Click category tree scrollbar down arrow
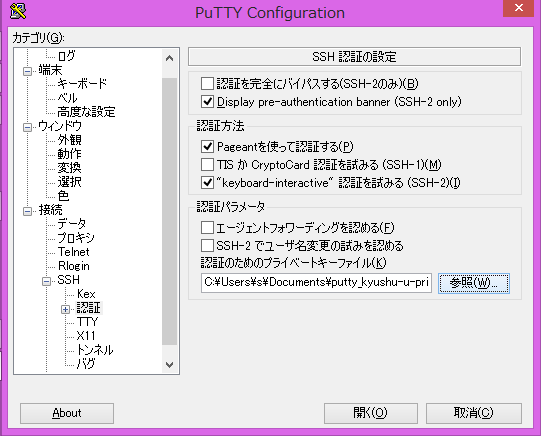The width and height of the screenshot is (541, 436). coord(169,365)
